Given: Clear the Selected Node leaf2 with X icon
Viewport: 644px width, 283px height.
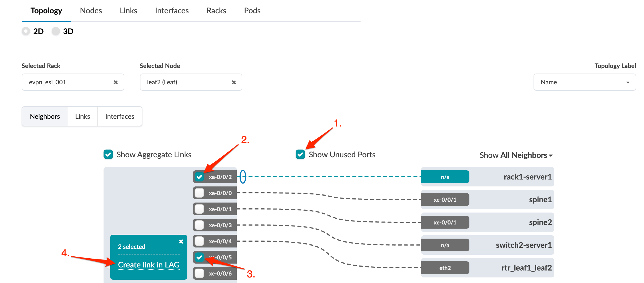Looking at the screenshot, I should tap(234, 82).
